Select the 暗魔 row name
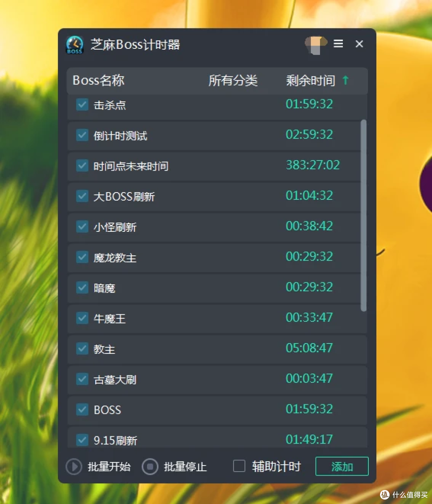The height and width of the screenshot is (504, 432). [x=104, y=288]
